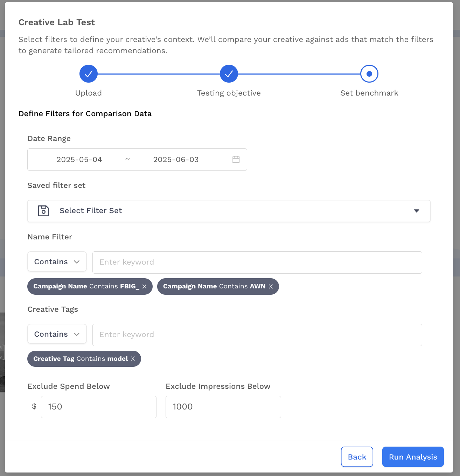Click the dropdown arrow in Saved filter set
Image resolution: width=460 pixels, height=476 pixels.
coord(416,211)
